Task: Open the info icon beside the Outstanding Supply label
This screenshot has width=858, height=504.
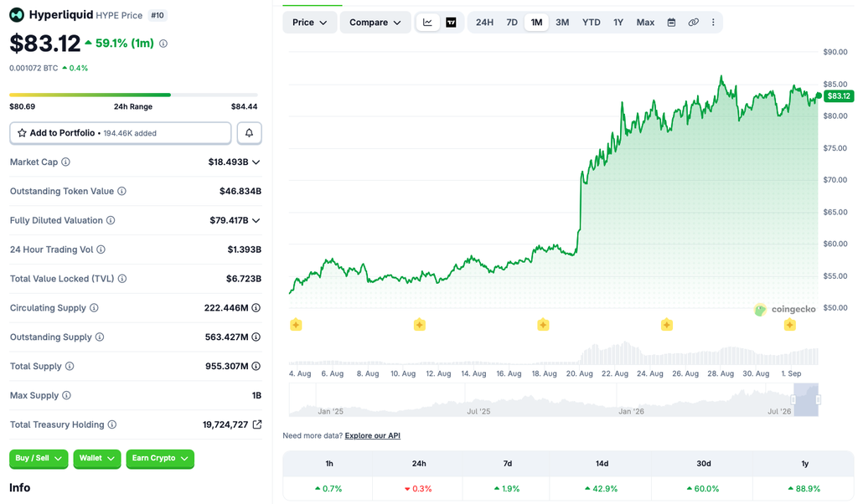Action: pyautogui.click(x=100, y=337)
